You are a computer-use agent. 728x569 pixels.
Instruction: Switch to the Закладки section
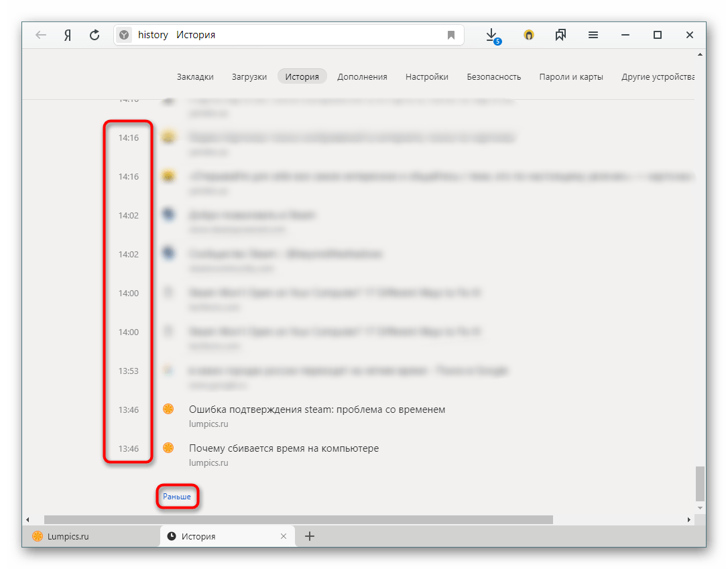coord(195,76)
